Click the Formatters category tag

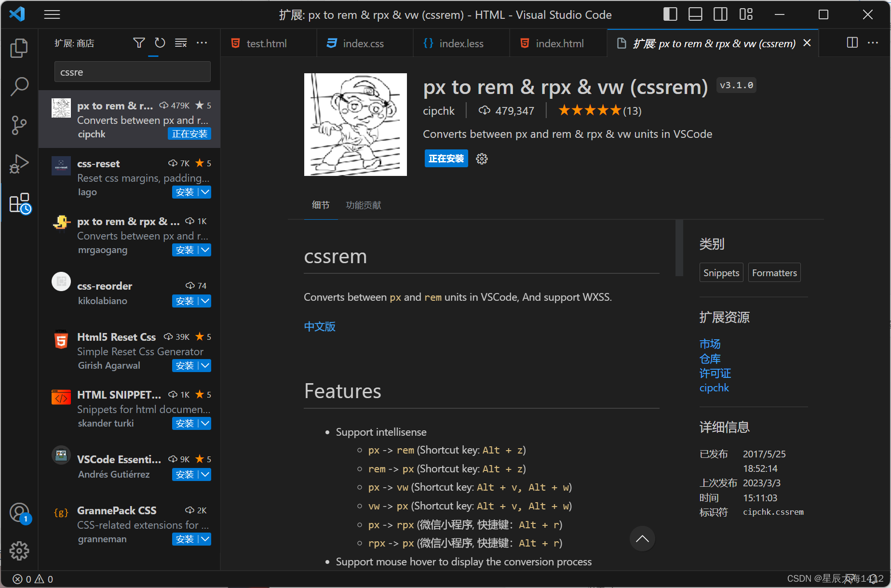pyautogui.click(x=774, y=273)
